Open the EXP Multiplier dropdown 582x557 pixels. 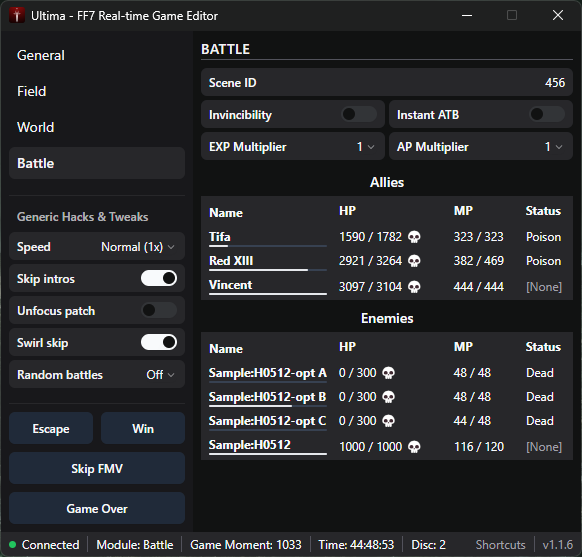pyautogui.click(x=366, y=147)
